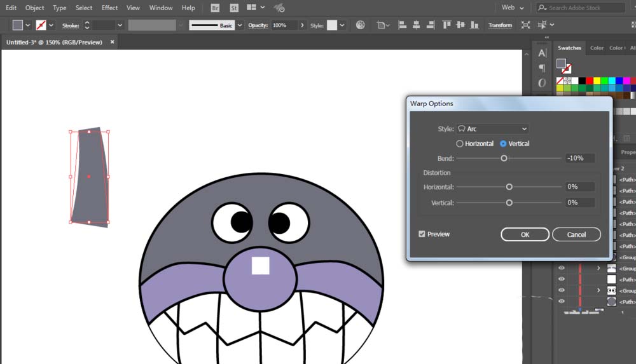
Task: Open the Basic brush definition dropdown
Action: click(x=240, y=25)
